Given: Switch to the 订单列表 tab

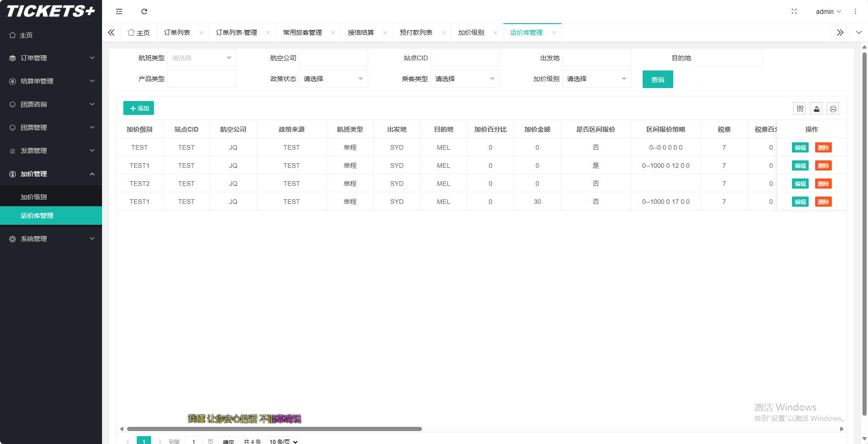Looking at the screenshot, I should tap(177, 32).
